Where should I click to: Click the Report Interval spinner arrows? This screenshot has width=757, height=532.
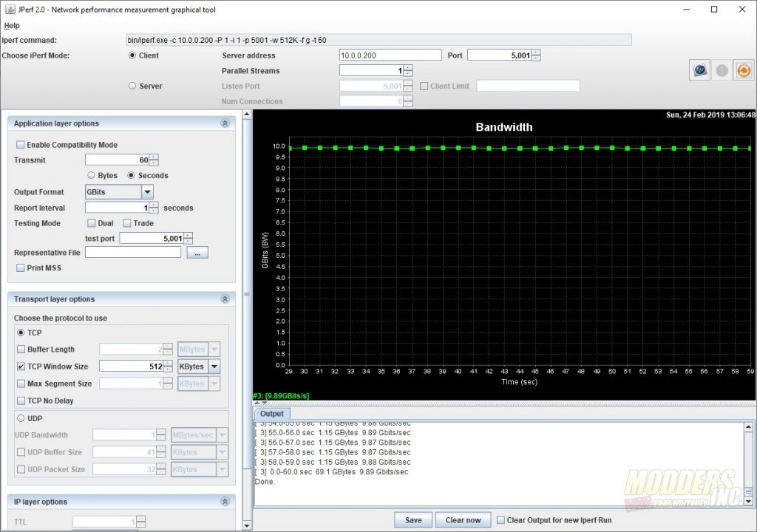coord(154,208)
